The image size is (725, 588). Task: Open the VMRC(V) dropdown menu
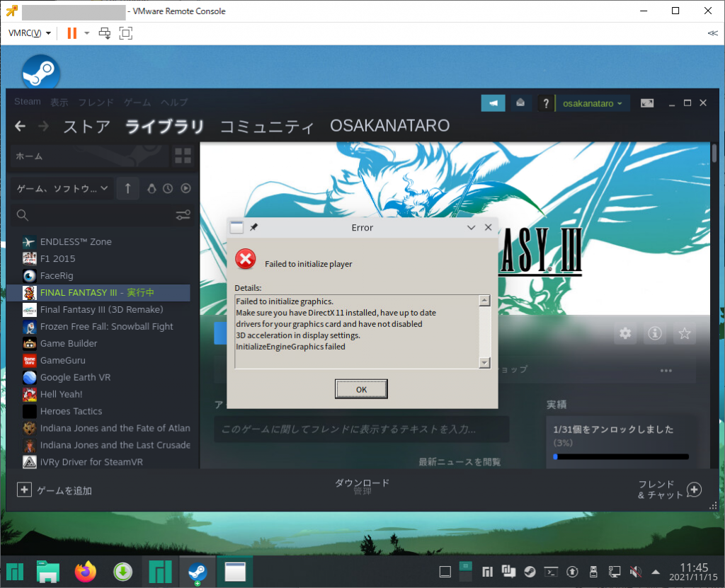pyautogui.click(x=30, y=33)
